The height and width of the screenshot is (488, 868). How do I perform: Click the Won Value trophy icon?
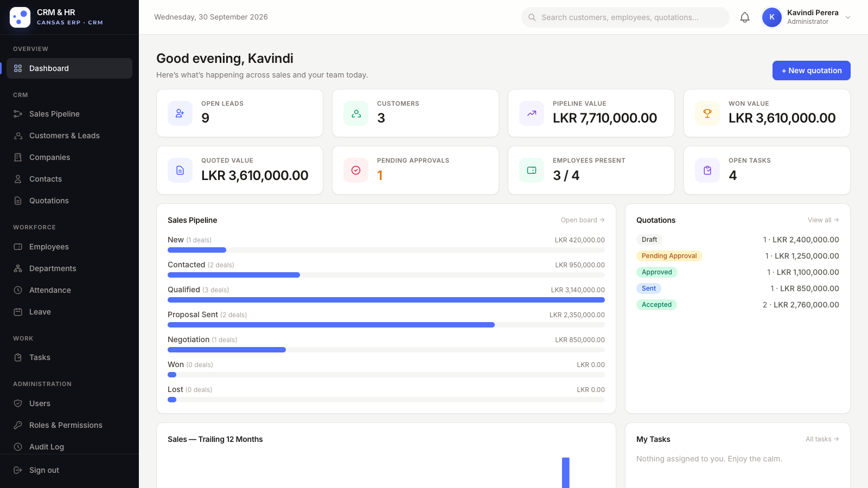[x=707, y=113]
